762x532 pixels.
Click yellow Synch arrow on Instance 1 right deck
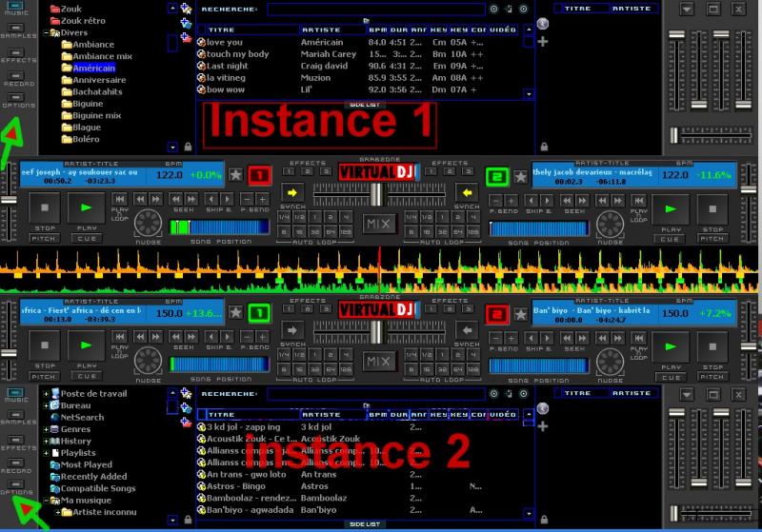tap(467, 192)
